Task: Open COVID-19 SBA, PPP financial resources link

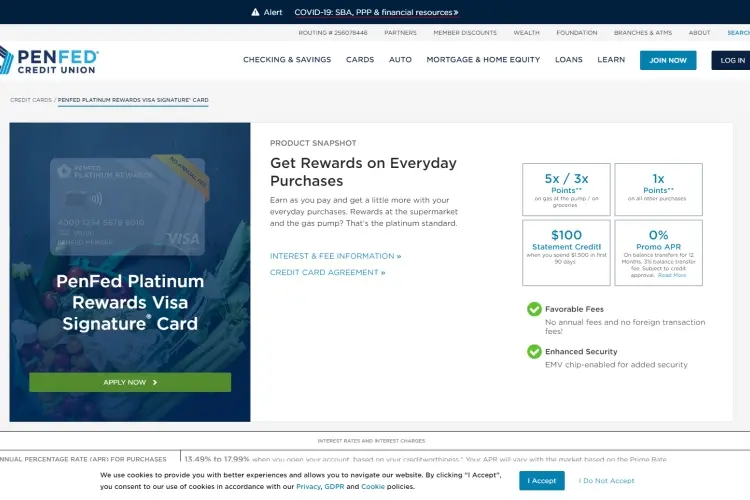Action: (376, 12)
